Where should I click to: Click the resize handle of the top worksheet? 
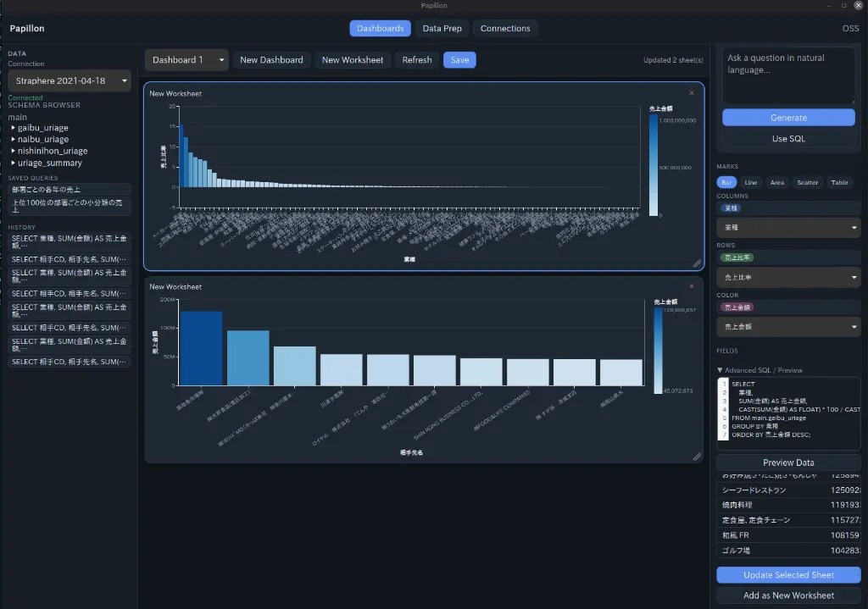697,263
